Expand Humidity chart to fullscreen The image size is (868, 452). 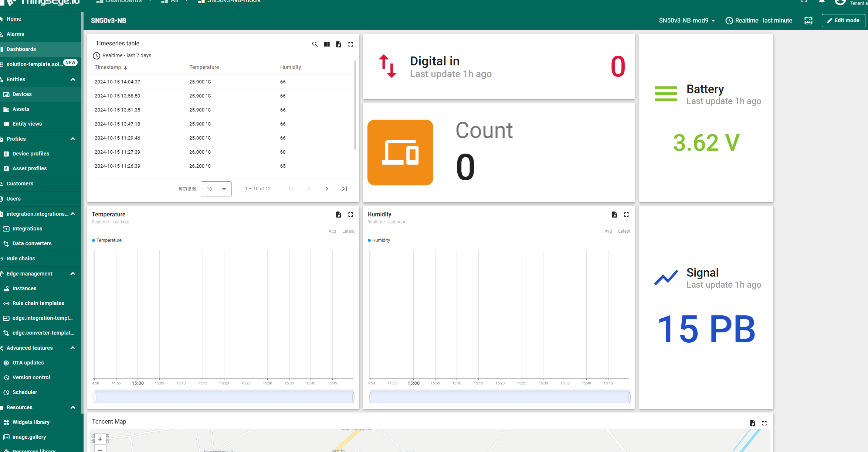[x=626, y=215]
